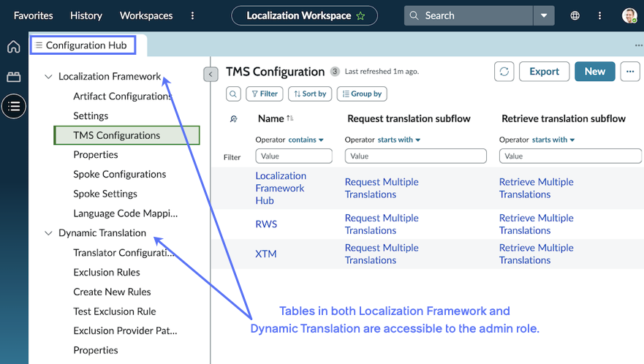Open Properties under Dynamic Translation

point(95,350)
